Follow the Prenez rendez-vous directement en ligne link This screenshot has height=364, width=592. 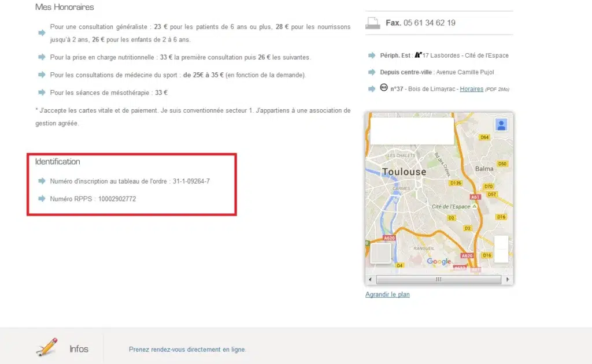(187, 350)
